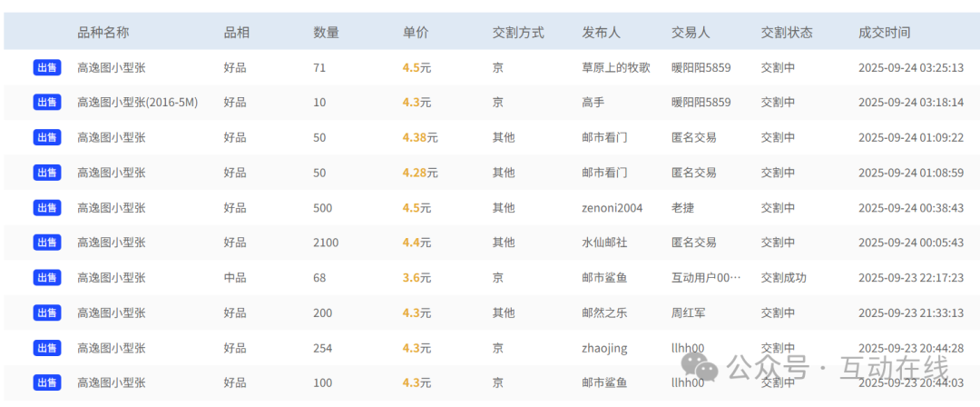Image resolution: width=980 pixels, height=407 pixels.
Task: Click the 出售 badge in the 4.38元 row
Action: (47, 137)
